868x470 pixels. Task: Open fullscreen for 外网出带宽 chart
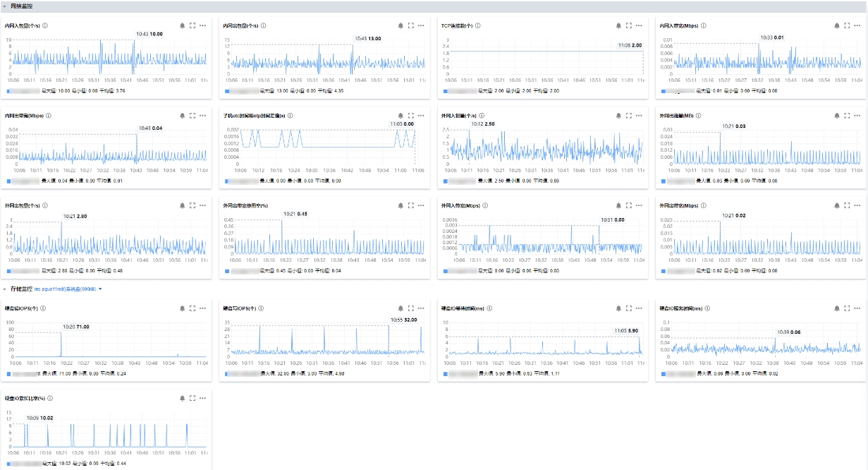[848, 205]
